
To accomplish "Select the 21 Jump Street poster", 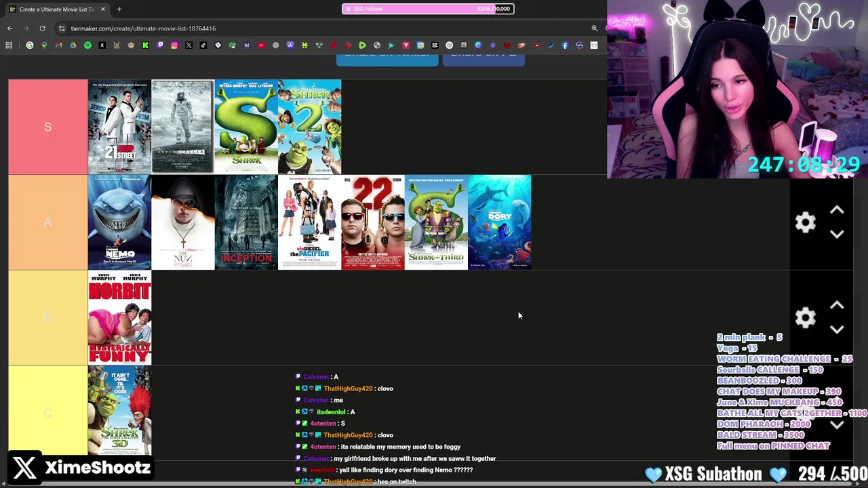I will (119, 127).
